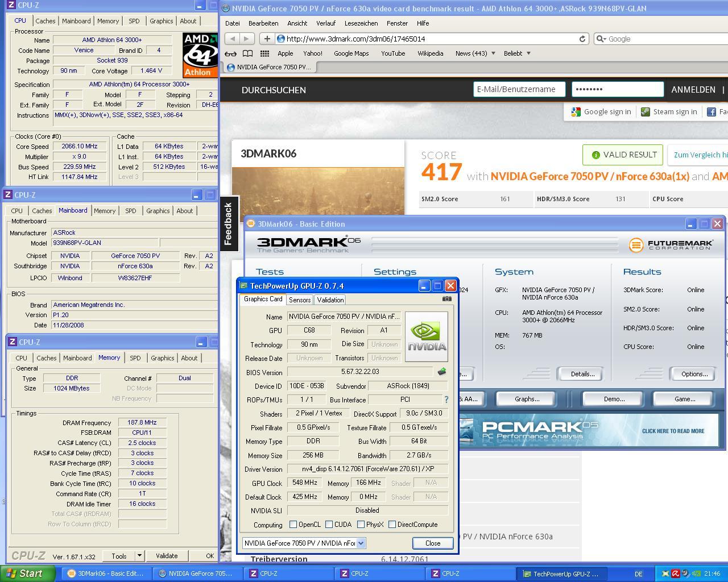This screenshot has height=582, width=728.
Task: Click the Feedback side tab on the webpage
Action: click(228, 224)
